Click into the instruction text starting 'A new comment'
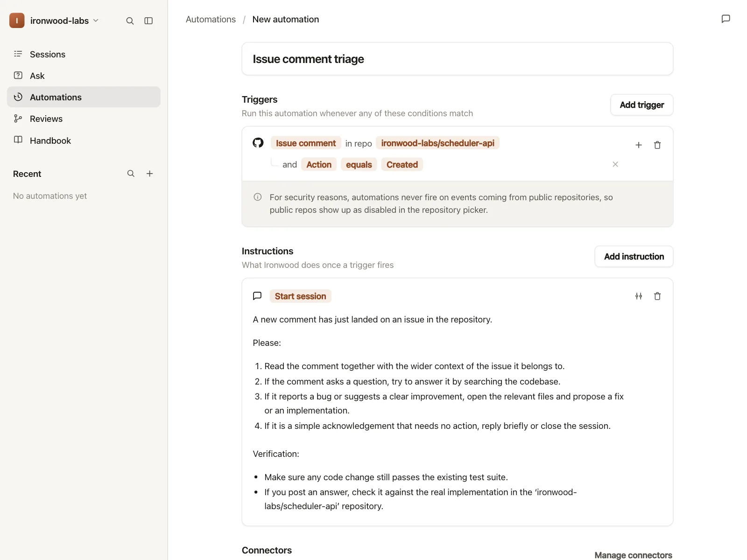Image resolution: width=747 pixels, height=560 pixels. pyautogui.click(x=372, y=319)
